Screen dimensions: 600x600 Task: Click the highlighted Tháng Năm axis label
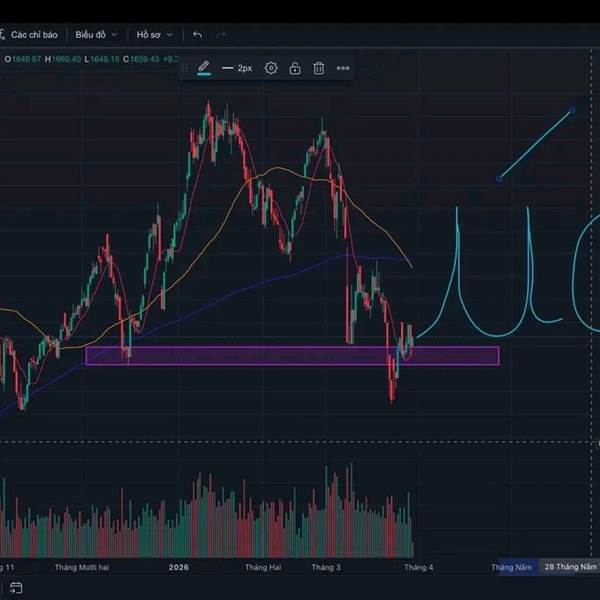coord(512,567)
